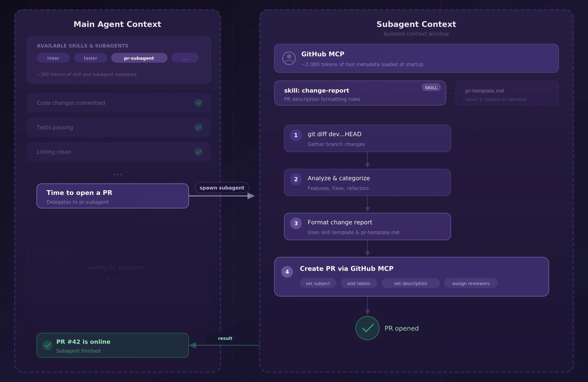Toggle the Code changes committed checkmark
The width and height of the screenshot is (588, 382).
pos(198,103)
